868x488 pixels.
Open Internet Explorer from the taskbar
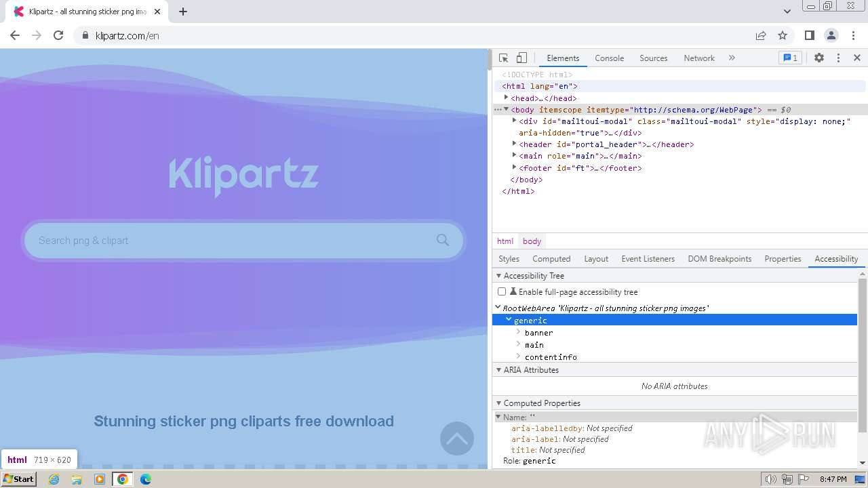coord(54,479)
